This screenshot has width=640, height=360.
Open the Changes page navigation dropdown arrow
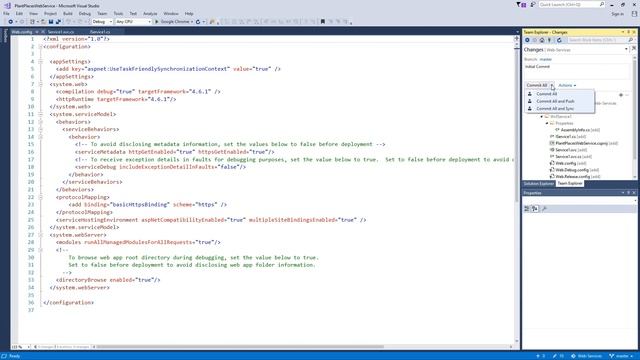click(626, 49)
